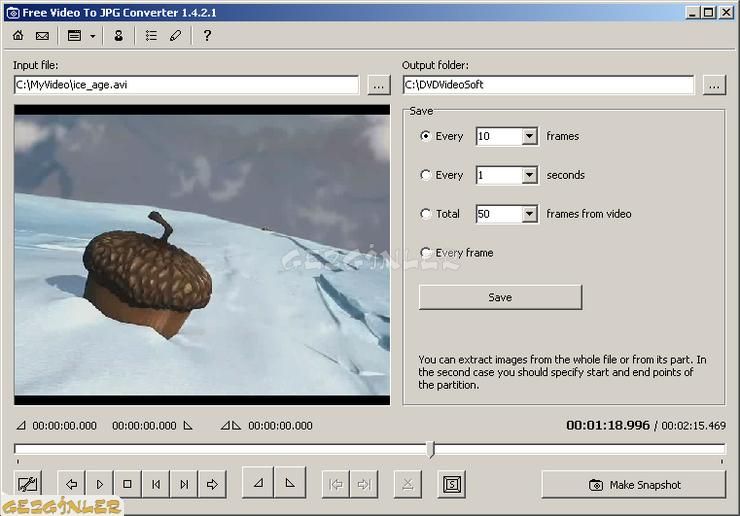The image size is (740, 516).
Task: Browse for input file with ellipsis button
Action: 378,85
